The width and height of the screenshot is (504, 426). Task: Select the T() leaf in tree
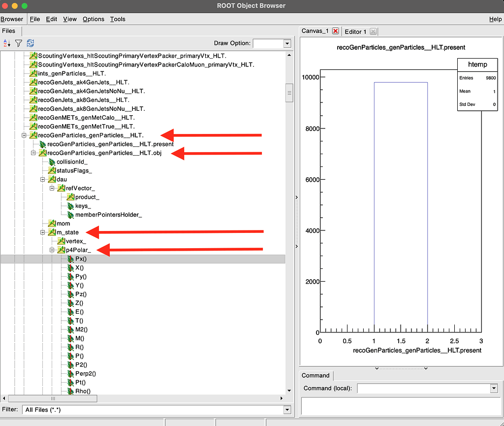[79, 321]
